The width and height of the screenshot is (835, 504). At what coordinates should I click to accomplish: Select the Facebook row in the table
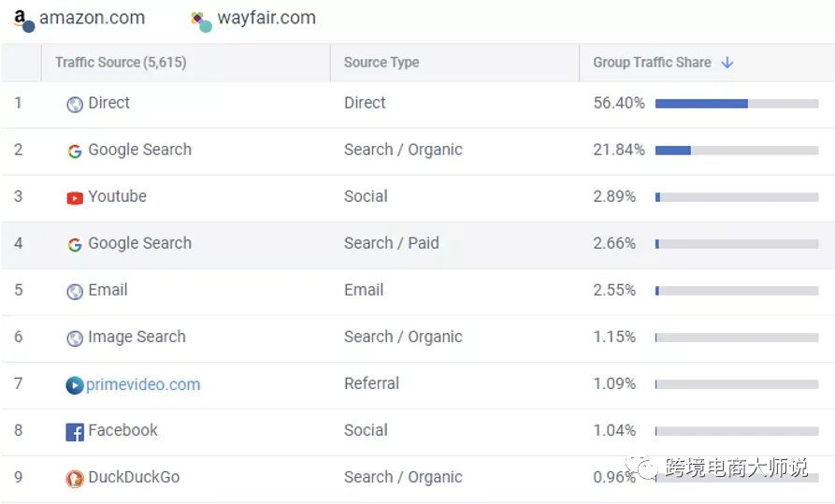(417, 432)
